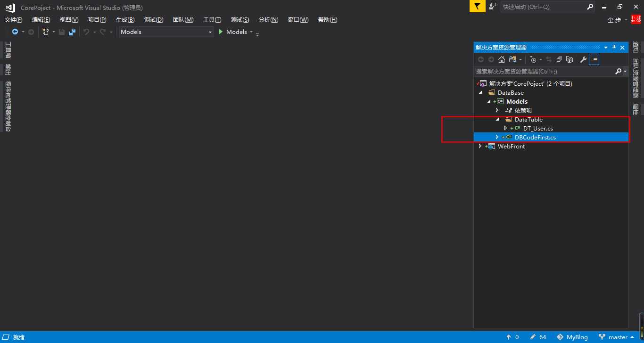Open the 属性 side tab at right
This screenshot has height=343, width=644.
(636, 109)
